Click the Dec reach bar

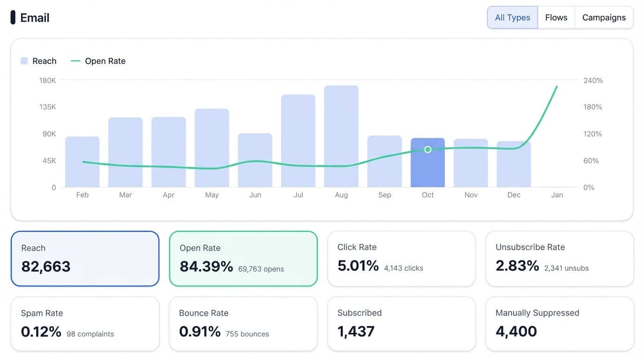513,168
